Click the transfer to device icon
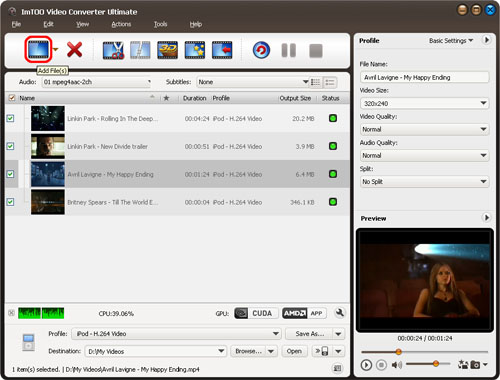Image resolution: width=500 pixels, height=380 pixels. point(322,351)
